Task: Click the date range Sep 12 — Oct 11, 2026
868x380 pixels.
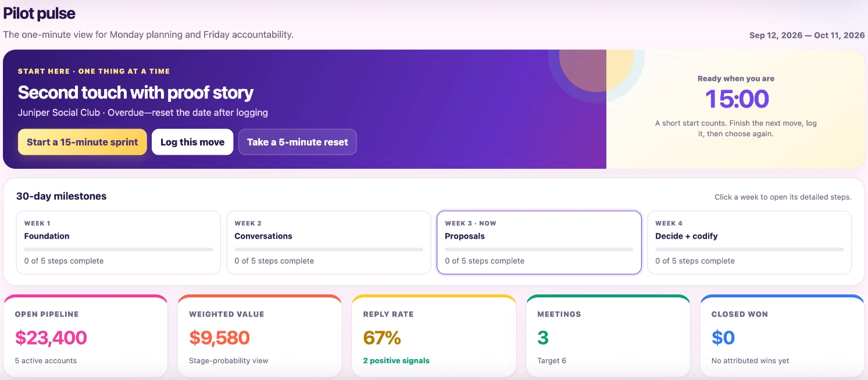Action: [807, 35]
